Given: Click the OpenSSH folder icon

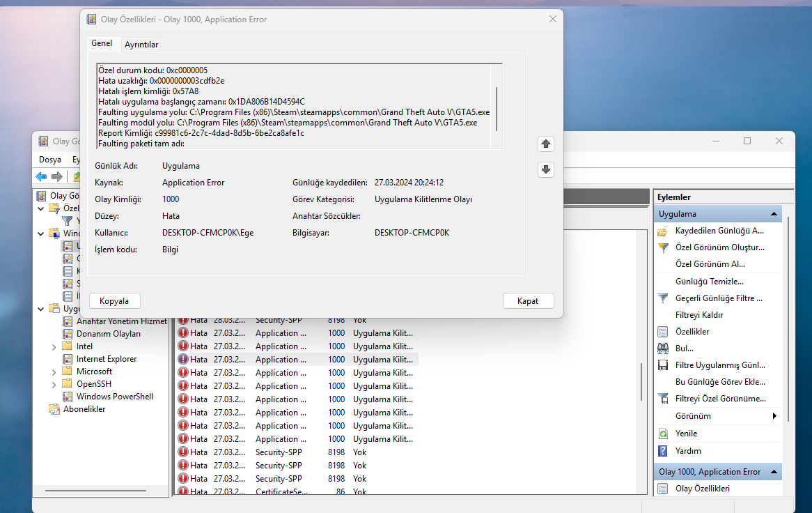Looking at the screenshot, I should click(68, 383).
